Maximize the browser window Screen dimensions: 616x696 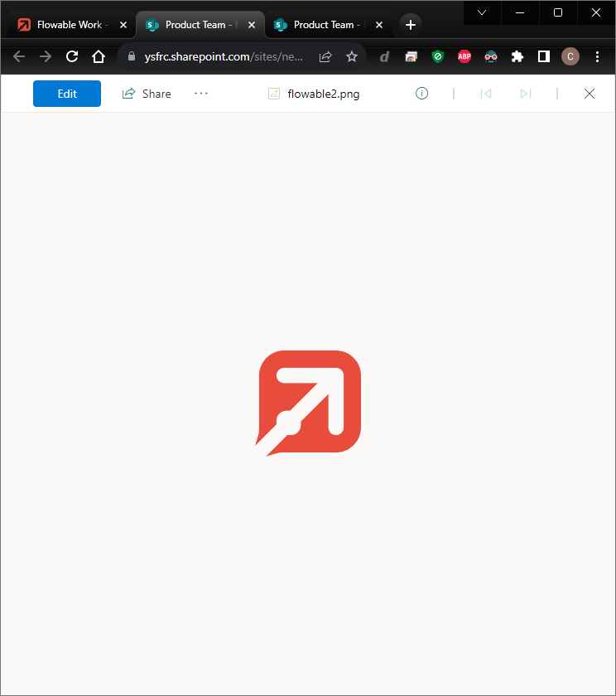click(x=558, y=12)
